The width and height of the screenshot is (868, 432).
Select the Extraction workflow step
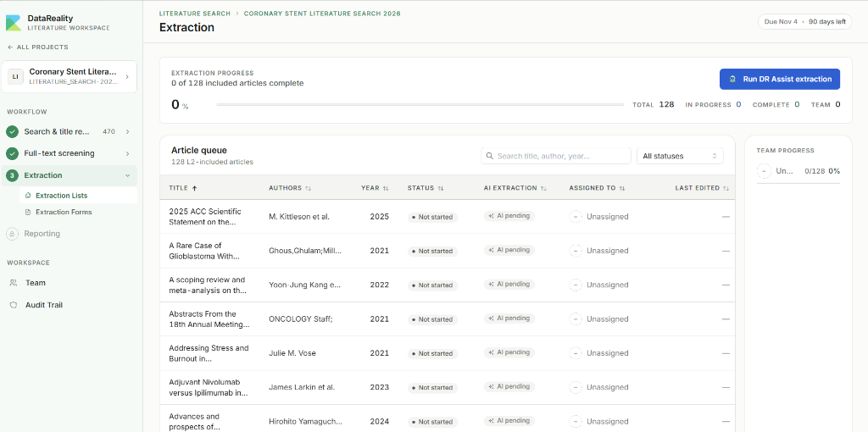point(70,175)
